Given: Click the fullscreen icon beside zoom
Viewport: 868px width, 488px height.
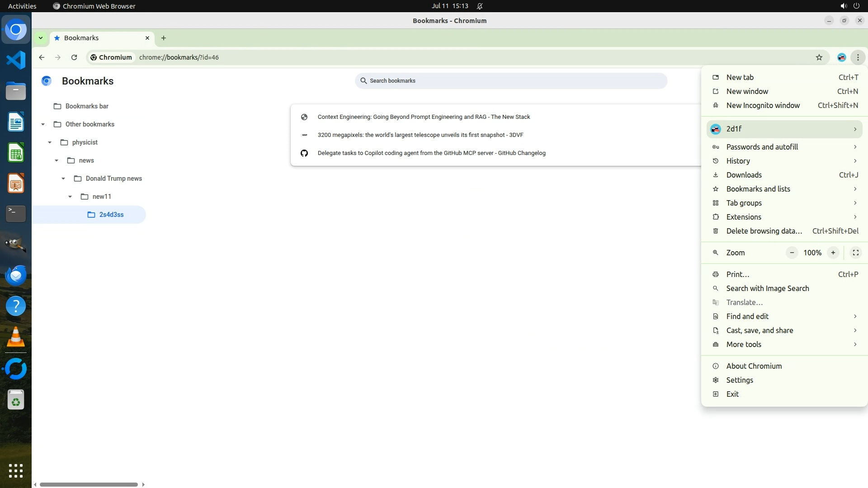Looking at the screenshot, I should point(855,253).
